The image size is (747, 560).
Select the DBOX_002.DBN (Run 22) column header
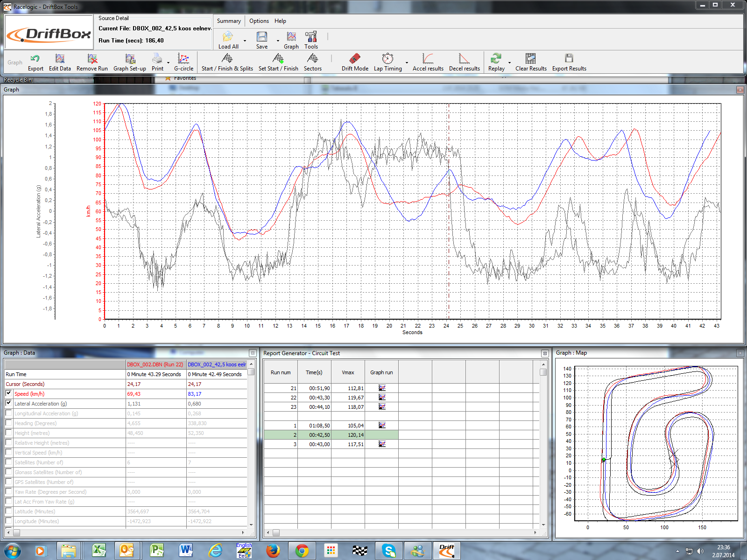(155, 364)
